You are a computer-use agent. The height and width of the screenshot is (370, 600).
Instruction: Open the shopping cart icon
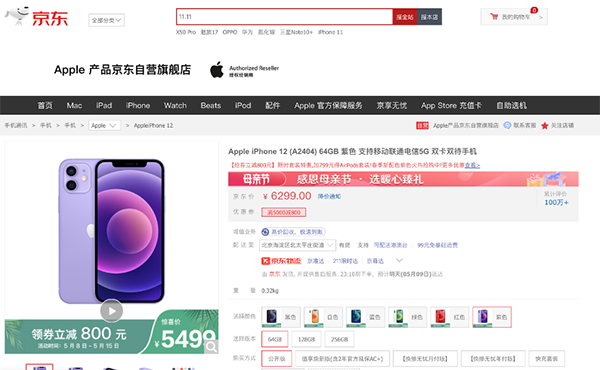(494, 17)
